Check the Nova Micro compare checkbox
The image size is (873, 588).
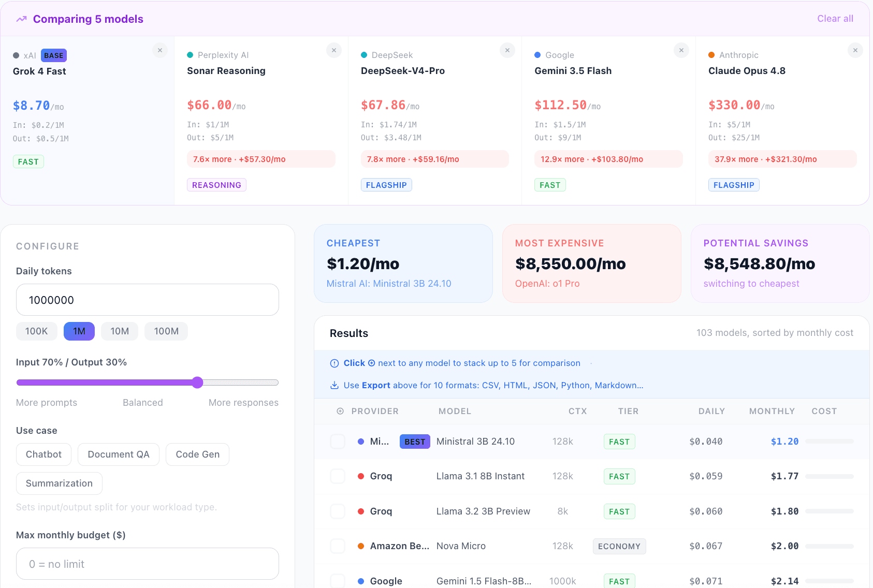[x=338, y=546]
